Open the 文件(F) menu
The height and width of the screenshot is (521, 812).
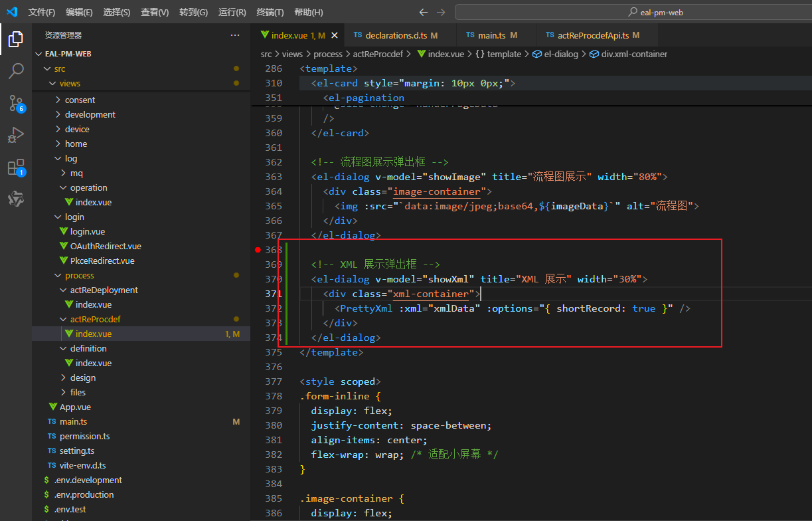point(42,13)
